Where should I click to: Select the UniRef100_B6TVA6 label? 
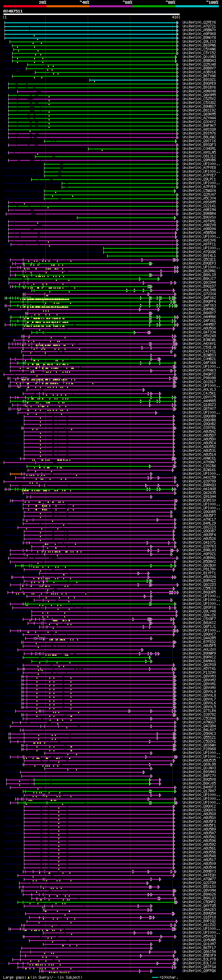pos(199,76)
